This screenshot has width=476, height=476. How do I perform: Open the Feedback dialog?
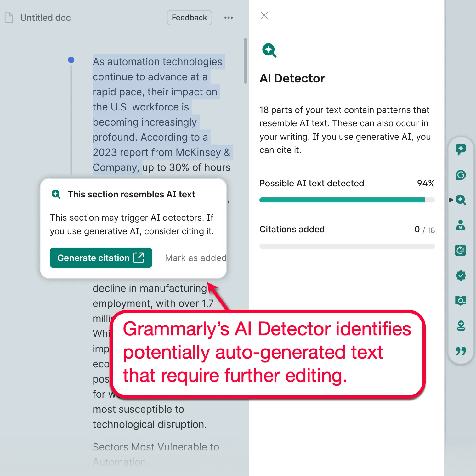[x=189, y=18]
